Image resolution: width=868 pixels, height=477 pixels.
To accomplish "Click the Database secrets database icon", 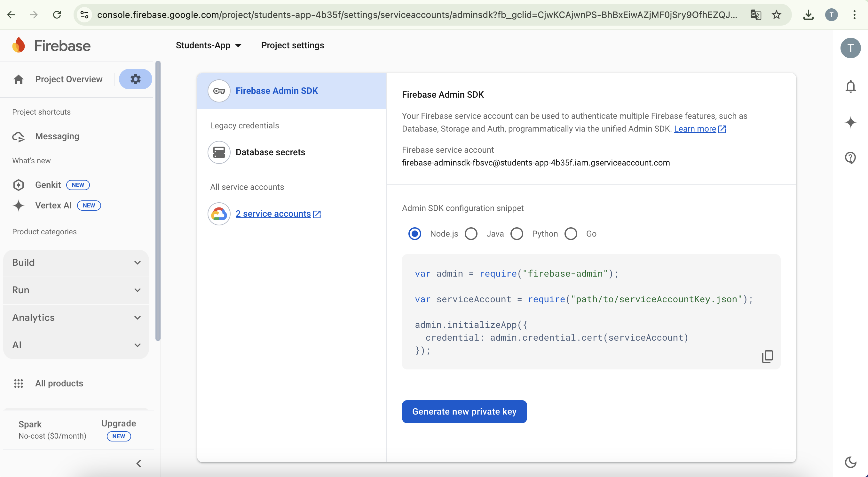I will [219, 152].
